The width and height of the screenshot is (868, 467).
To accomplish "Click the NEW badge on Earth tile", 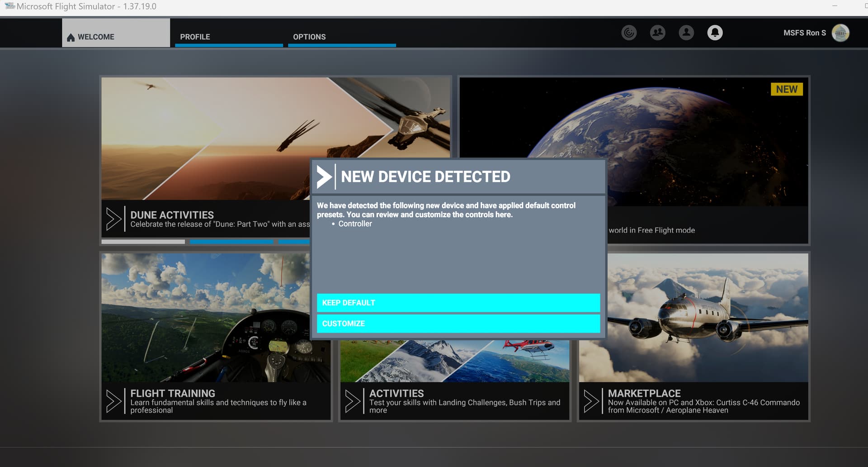I will pyautogui.click(x=786, y=89).
